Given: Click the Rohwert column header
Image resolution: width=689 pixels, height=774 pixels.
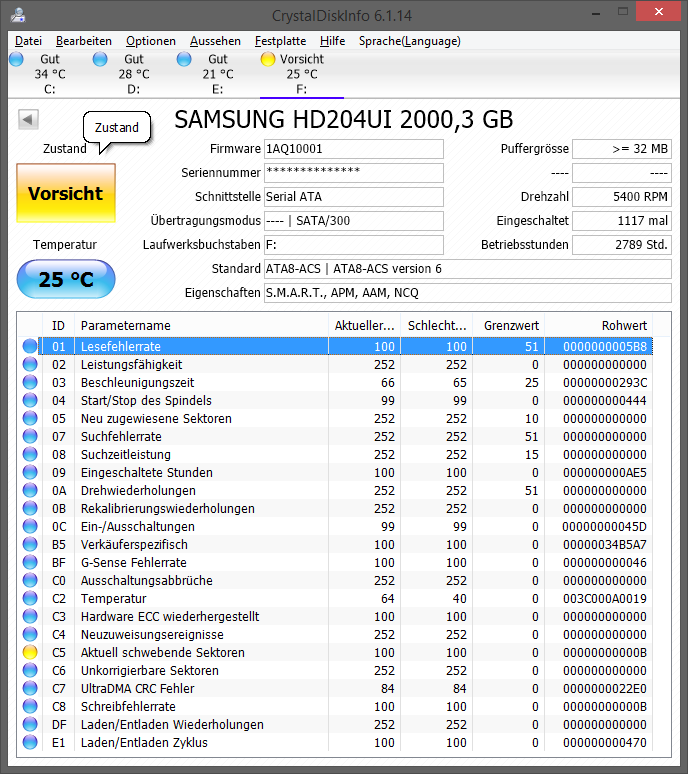Looking at the screenshot, I should click(x=599, y=325).
